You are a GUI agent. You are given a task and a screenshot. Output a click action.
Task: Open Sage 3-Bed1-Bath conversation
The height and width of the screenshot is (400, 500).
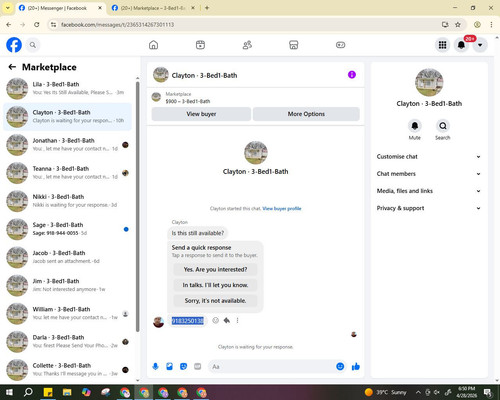pos(68,229)
